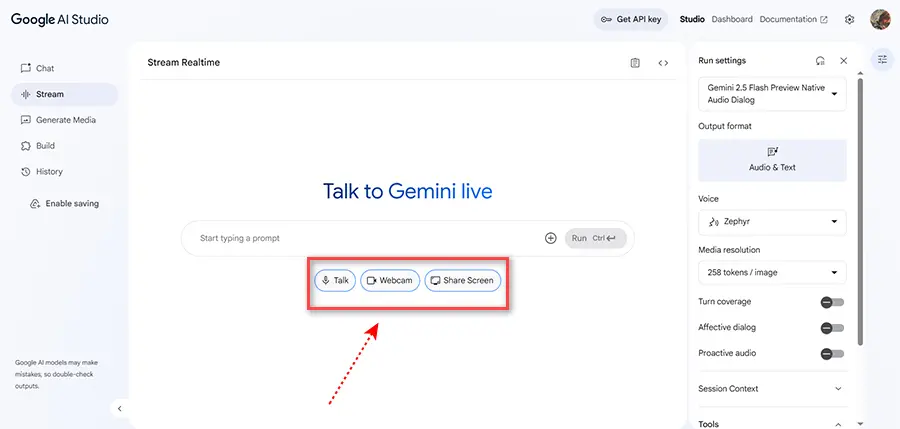Switch on Proactive audio

832,354
